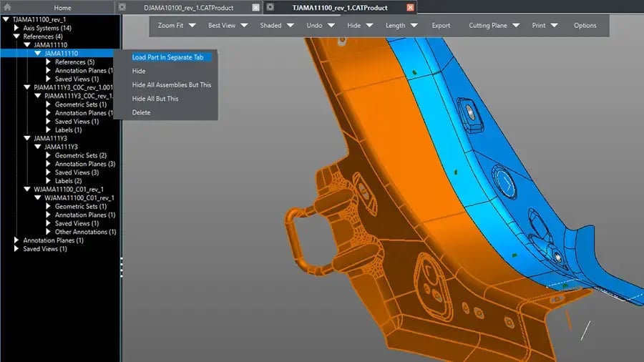Click gear icon on DJAMA10100 tab

(x=122, y=7)
